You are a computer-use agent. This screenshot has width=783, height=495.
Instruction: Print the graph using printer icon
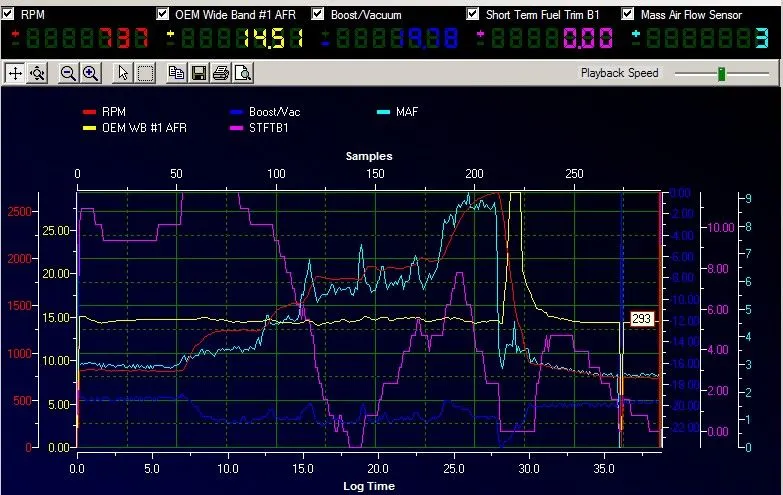220,73
